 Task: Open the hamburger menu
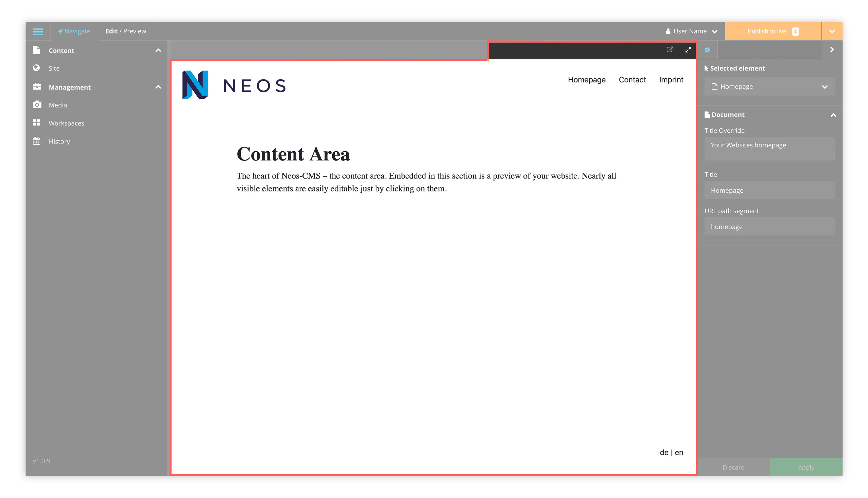click(38, 31)
